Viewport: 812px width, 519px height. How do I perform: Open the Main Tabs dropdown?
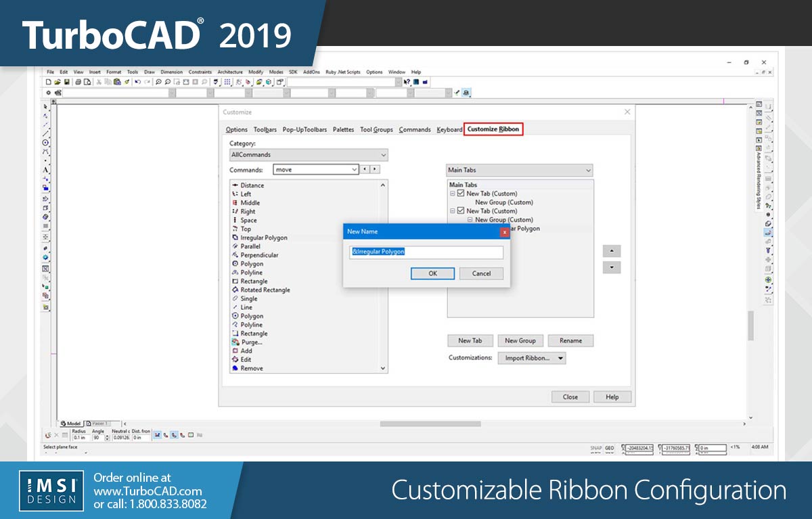click(520, 170)
